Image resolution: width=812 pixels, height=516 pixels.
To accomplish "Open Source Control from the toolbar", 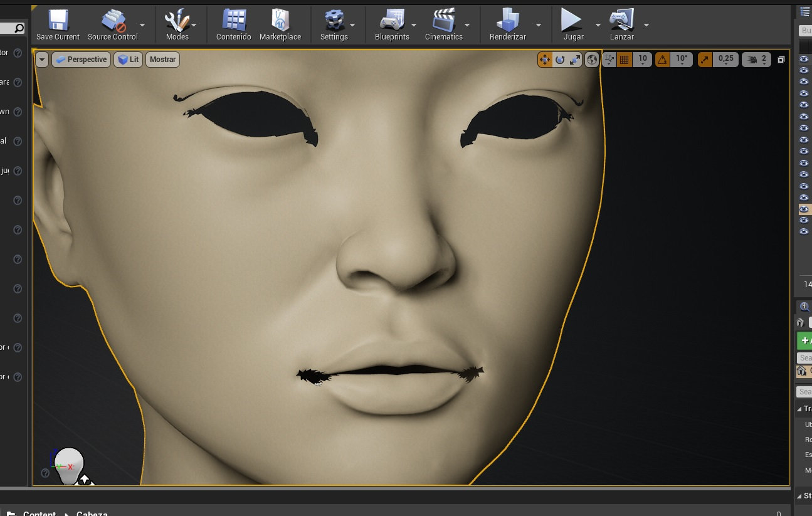I will pyautogui.click(x=113, y=25).
